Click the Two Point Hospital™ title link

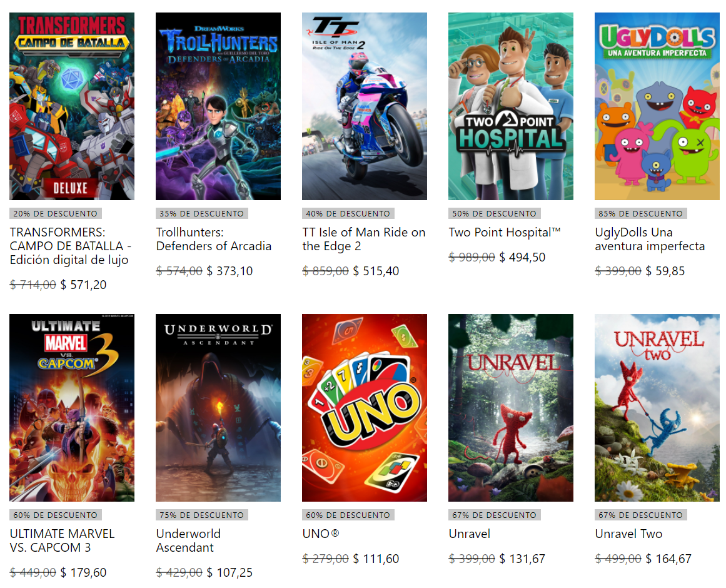(x=505, y=233)
